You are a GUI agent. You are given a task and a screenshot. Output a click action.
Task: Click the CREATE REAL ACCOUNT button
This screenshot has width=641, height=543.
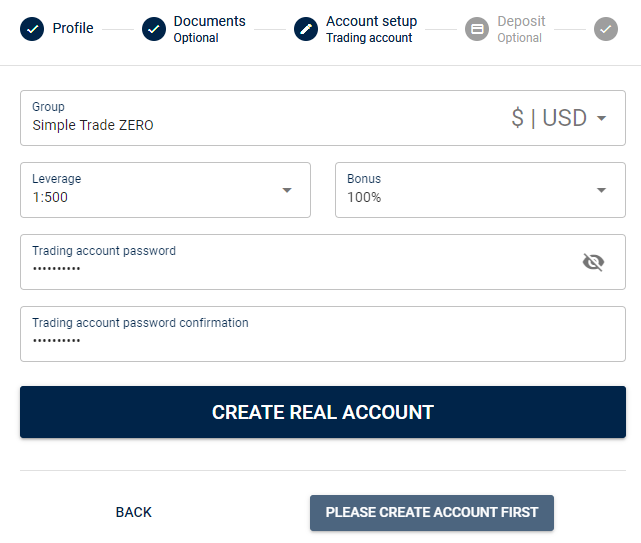click(323, 412)
